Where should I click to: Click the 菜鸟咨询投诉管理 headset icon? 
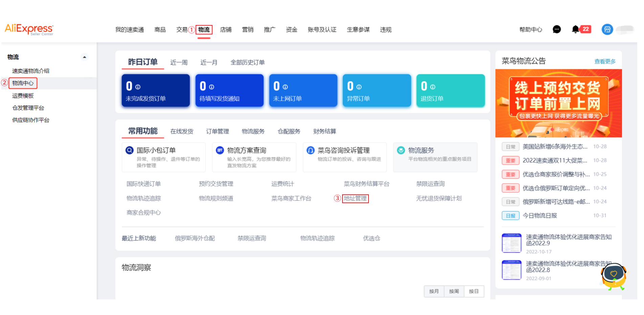pyautogui.click(x=310, y=150)
